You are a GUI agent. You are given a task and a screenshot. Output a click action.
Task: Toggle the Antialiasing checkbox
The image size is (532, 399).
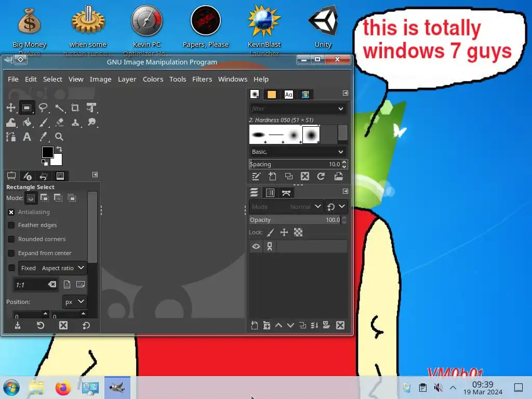tap(11, 212)
